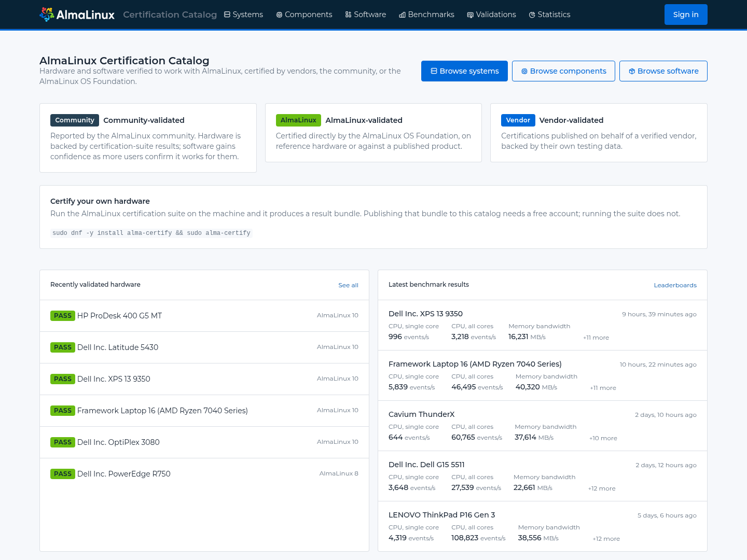Image resolution: width=747 pixels, height=560 pixels.
Task: Click '+12 more' on ThinkPad P16 benchmark
Action: pos(606,539)
